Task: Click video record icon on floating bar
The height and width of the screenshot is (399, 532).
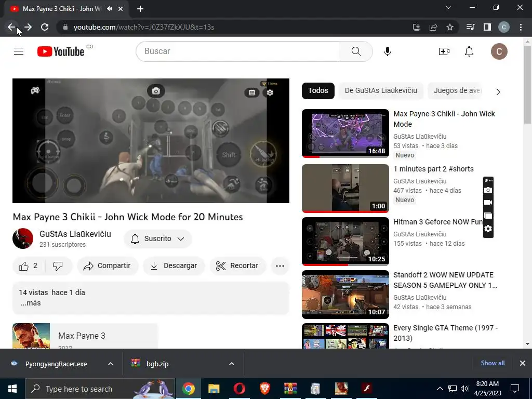Action: point(488,203)
